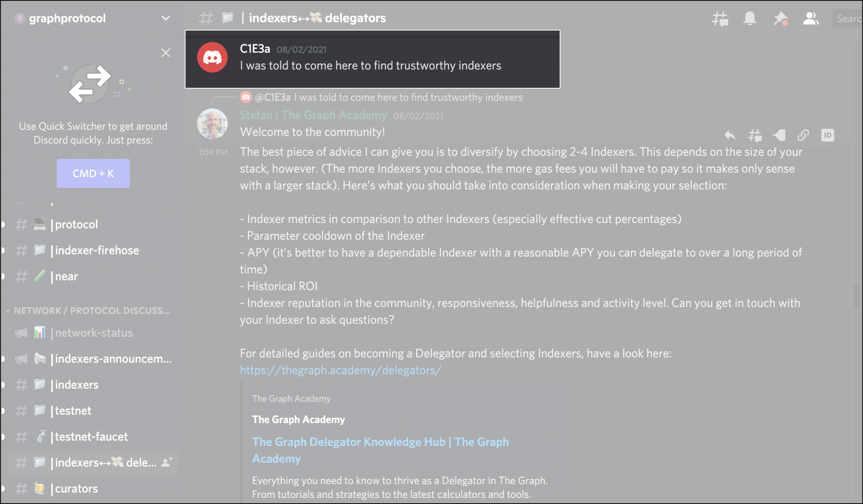This screenshot has width=863, height=504.
Task: Open the thegraph.academy/delegators link
Action: coord(340,370)
